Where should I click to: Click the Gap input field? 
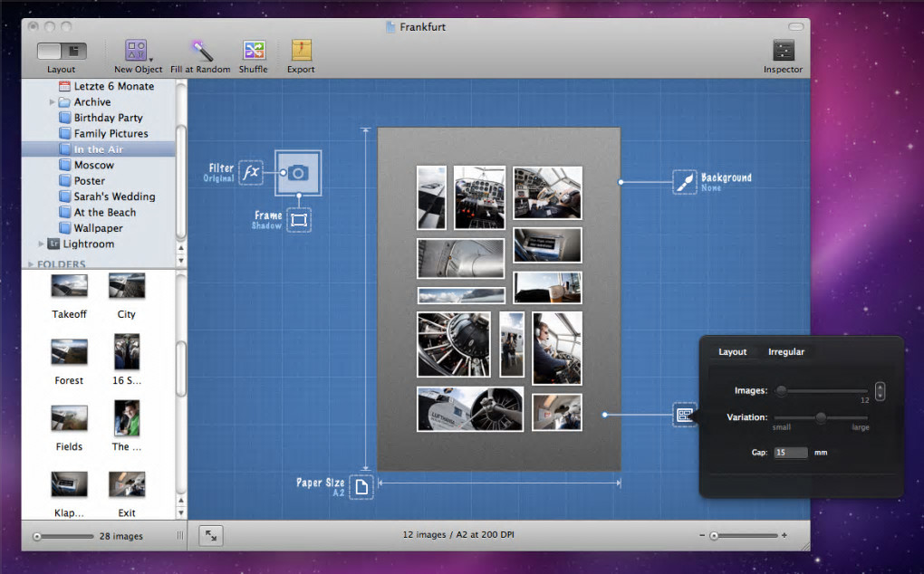pyautogui.click(x=790, y=453)
